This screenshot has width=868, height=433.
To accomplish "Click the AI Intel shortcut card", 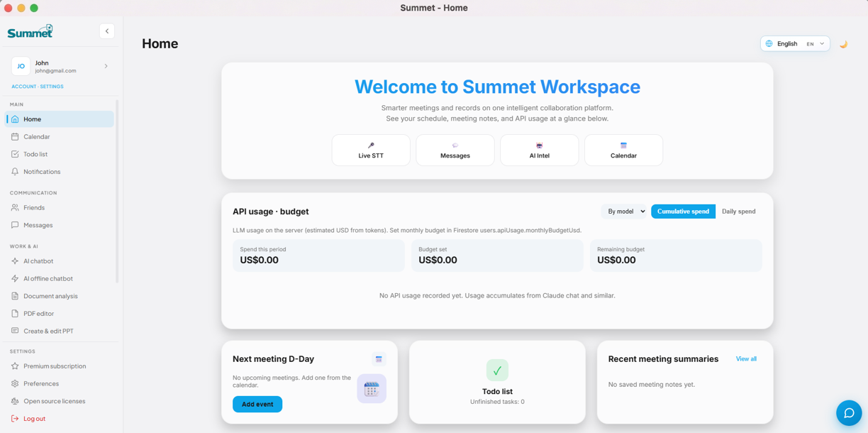I will click(540, 150).
